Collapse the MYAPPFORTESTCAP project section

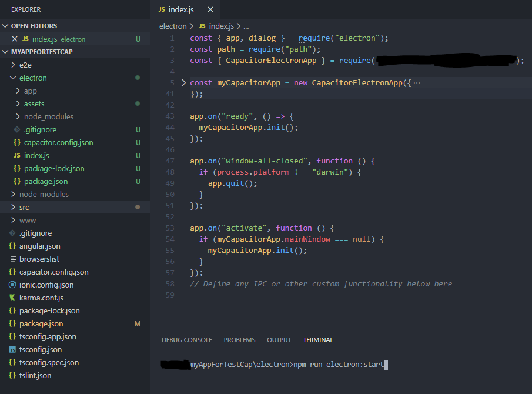coord(5,52)
